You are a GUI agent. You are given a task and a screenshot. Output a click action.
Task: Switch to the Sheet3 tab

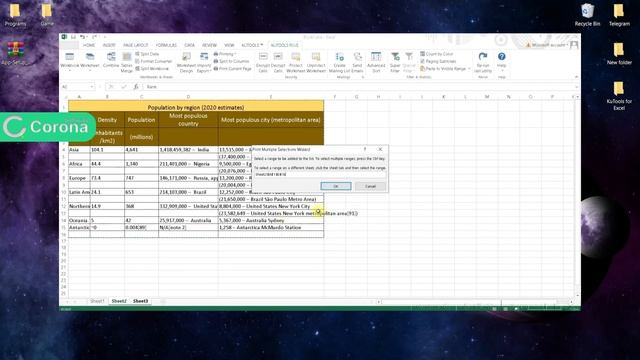coord(140,301)
